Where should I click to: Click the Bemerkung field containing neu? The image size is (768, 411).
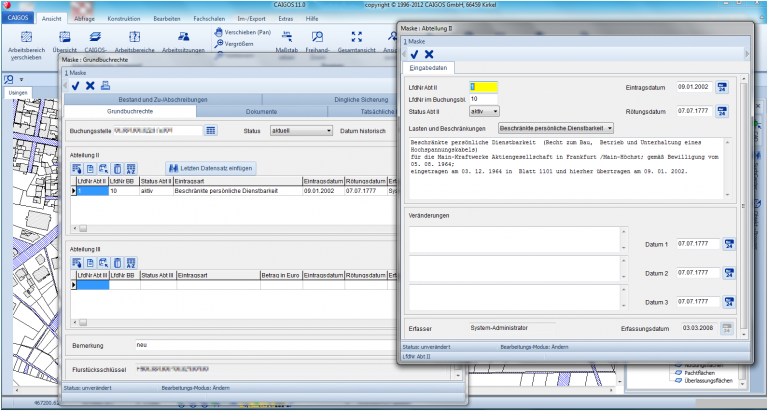coord(267,345)
